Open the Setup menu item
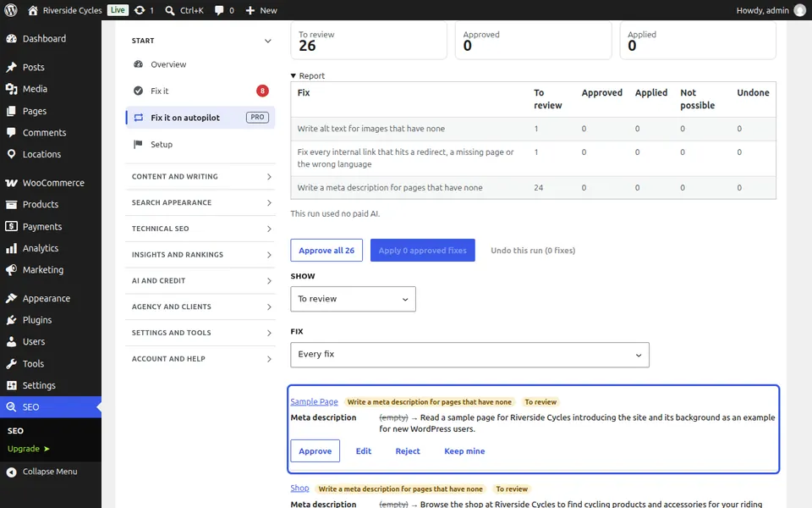This screenshot has width=812, height=508. 200,145
